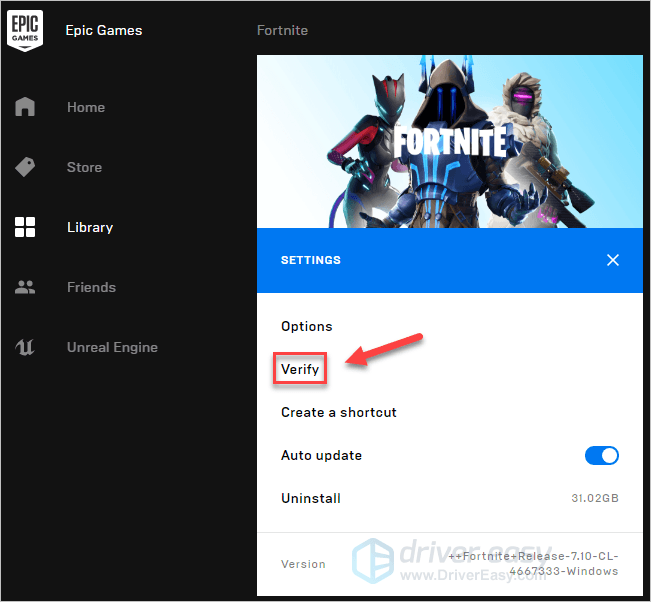Open the Friends sidebar entry
651x602 pixels.
pos(91,287)
